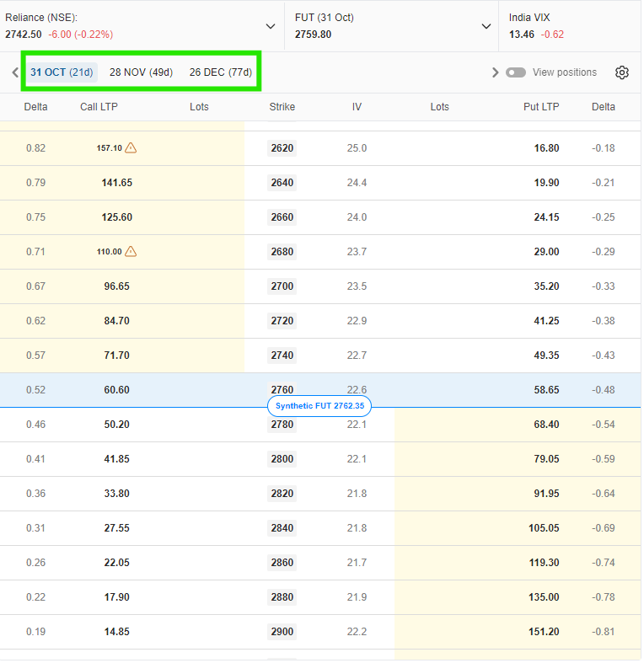Click call LTP 84.70
This screenshot has width=644, height=663.
tap(117, 321)
